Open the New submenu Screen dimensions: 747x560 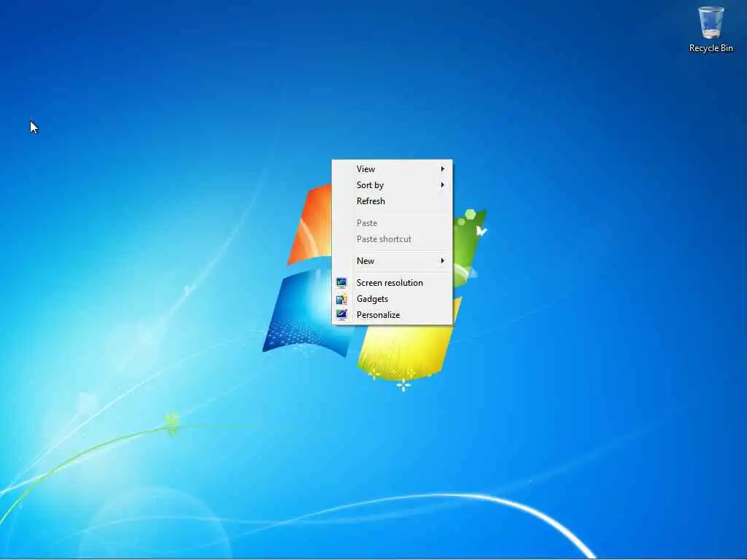click(x=392, y=261)
